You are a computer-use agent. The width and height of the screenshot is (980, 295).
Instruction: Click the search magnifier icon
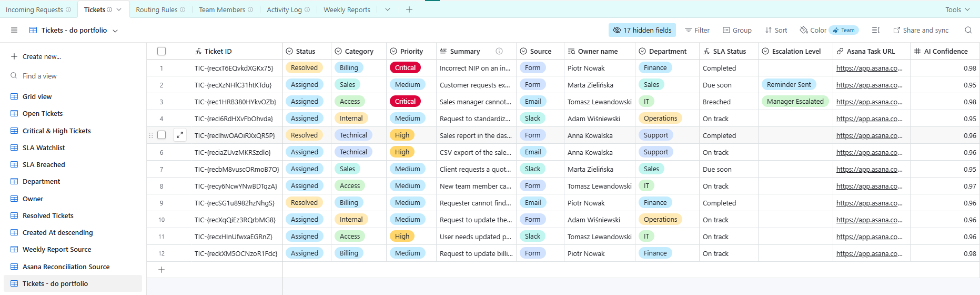click(x=968, y=31)
